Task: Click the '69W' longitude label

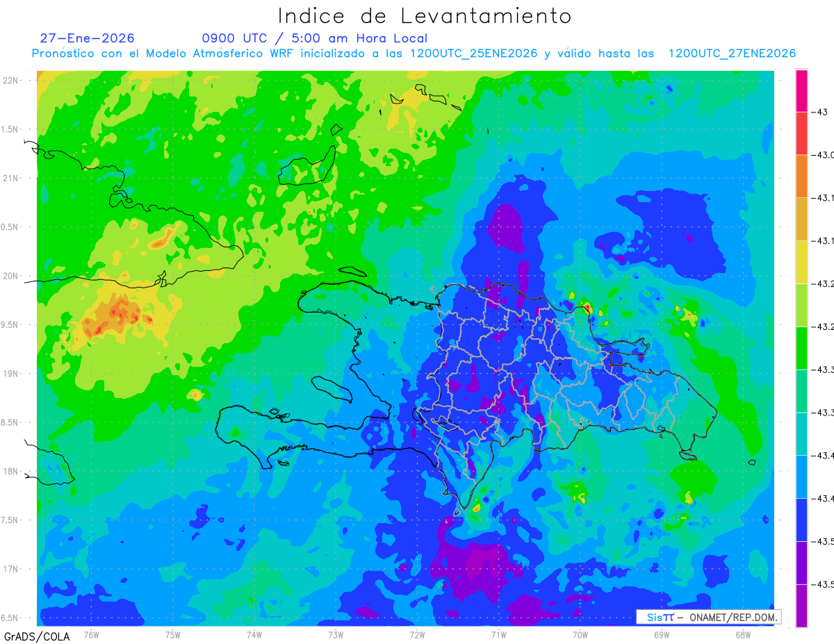Action: point(662,635)
